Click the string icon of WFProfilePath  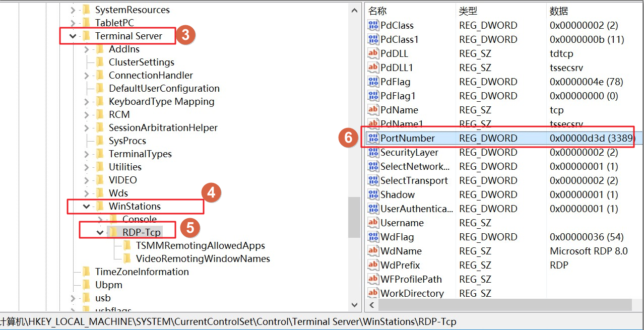(x=373, y=279)
